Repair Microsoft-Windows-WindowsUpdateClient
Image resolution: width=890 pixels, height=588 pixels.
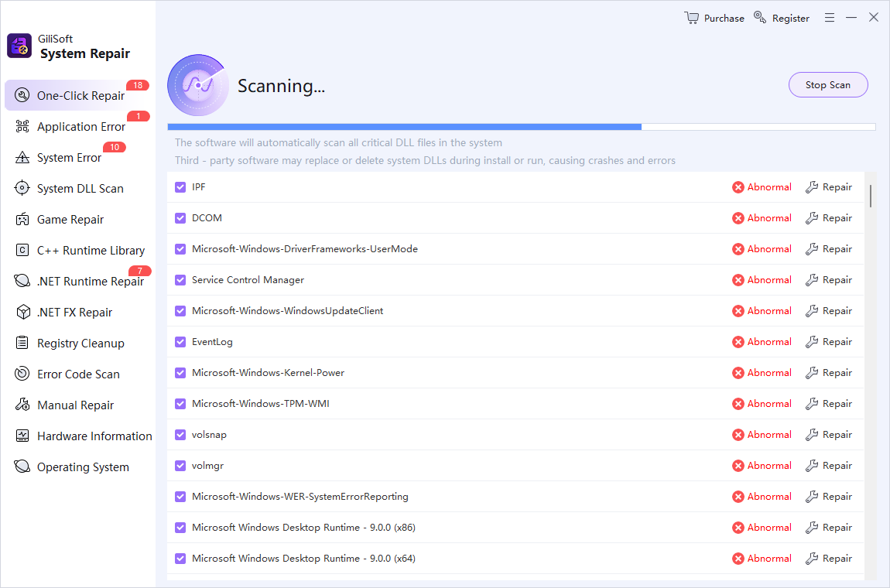point(829,311)
